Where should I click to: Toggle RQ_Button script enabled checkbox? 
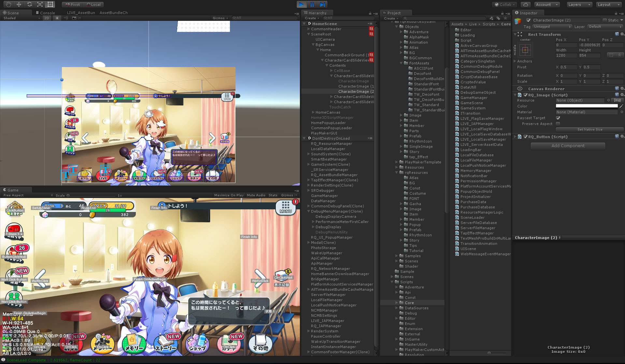[x=525, y=137]
